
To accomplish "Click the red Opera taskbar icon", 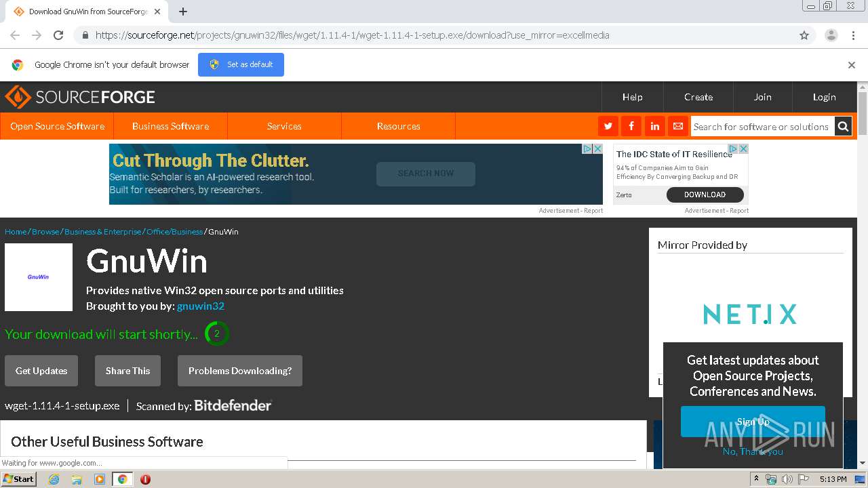I will [x=145, y=479].
